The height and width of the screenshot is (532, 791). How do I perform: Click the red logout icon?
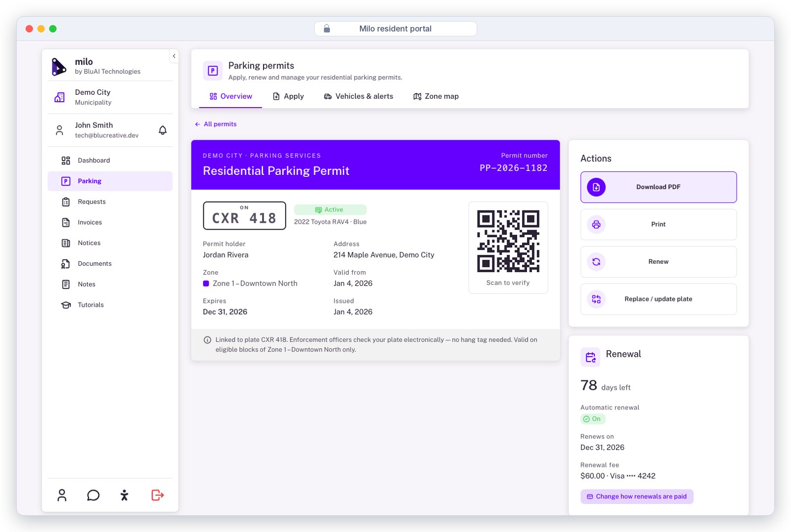coord(157,495)
